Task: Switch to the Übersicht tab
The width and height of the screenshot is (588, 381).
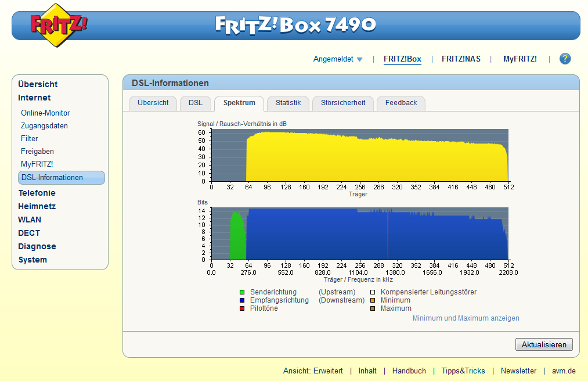Action: pos(153,103)
